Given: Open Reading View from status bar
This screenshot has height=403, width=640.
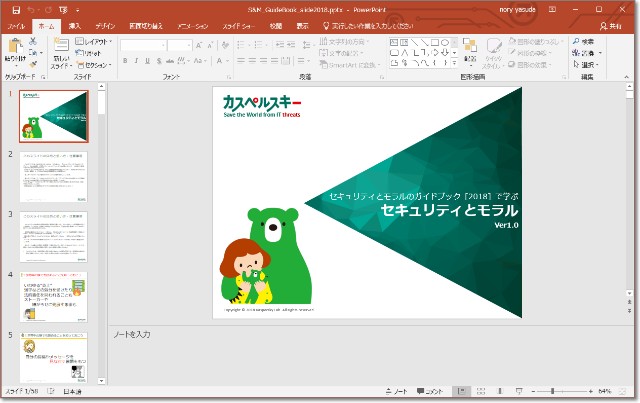Looking at the screenshot, I should coord(502,391).
